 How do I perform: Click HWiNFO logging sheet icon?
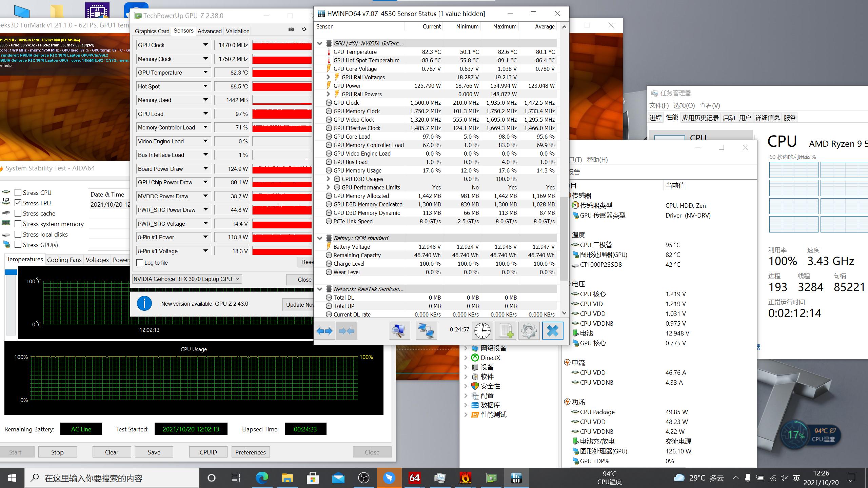tap(506, 331)
